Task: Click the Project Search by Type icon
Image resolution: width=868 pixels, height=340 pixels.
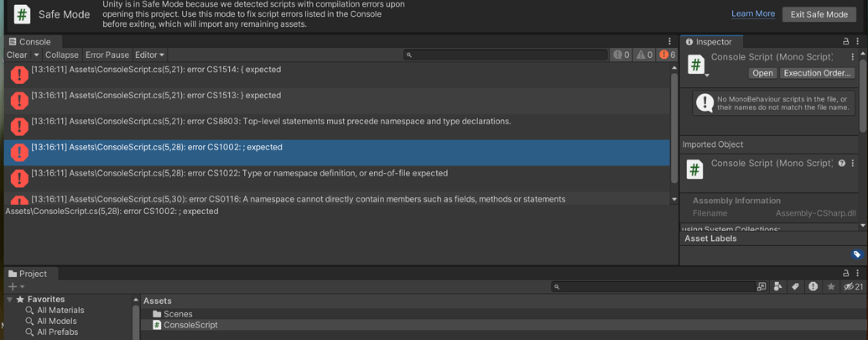Action: click(x=778, y=286)
